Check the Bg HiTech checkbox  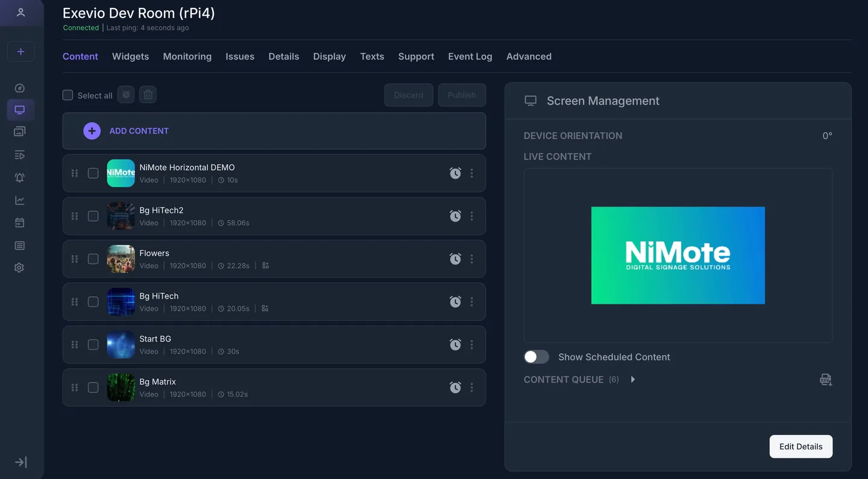pos(93,302)
